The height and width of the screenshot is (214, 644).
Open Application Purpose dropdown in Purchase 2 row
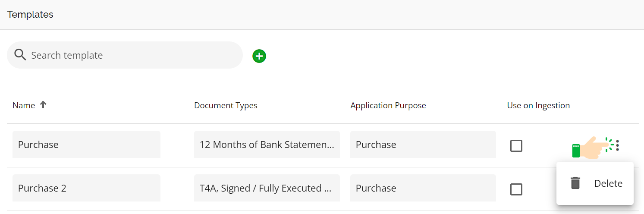tap(423, 188)
